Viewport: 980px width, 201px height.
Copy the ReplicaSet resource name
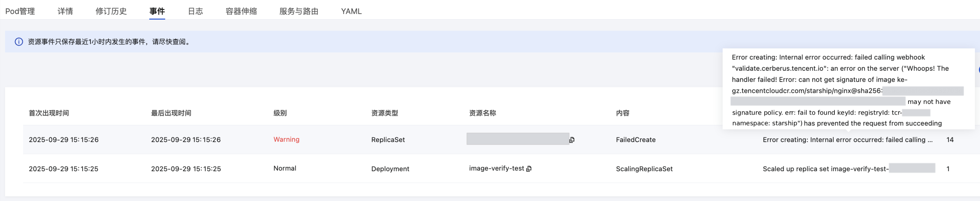(x=572, y=140)
